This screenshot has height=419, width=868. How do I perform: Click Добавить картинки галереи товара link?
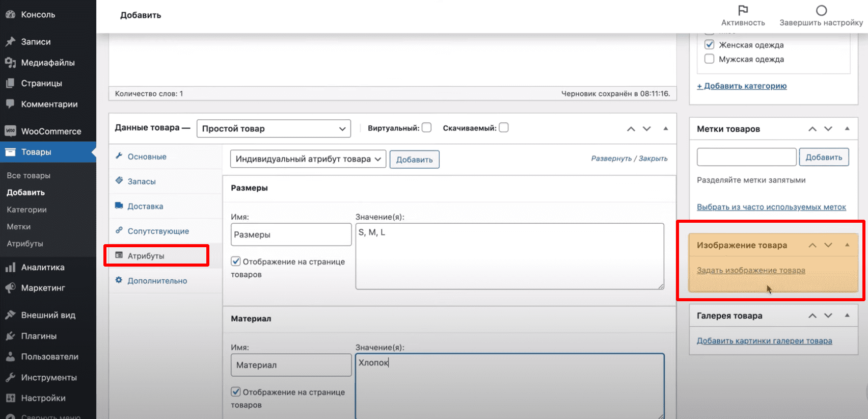(x=765, y=341)
